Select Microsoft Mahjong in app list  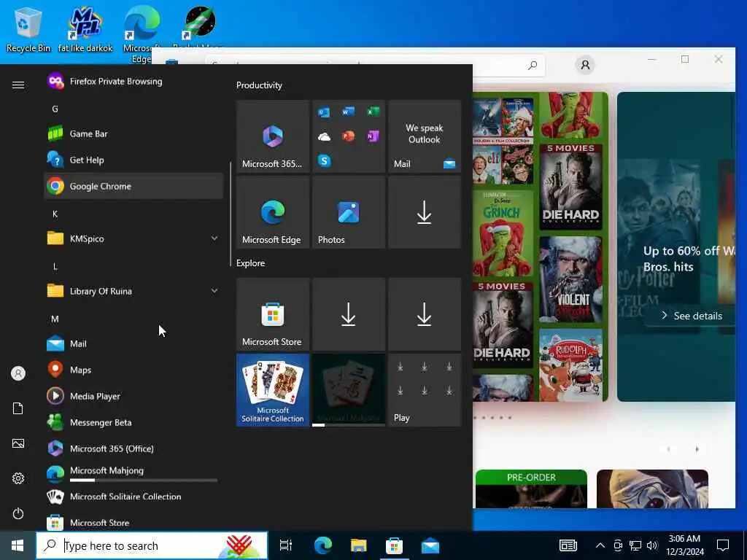coord(133,472)
